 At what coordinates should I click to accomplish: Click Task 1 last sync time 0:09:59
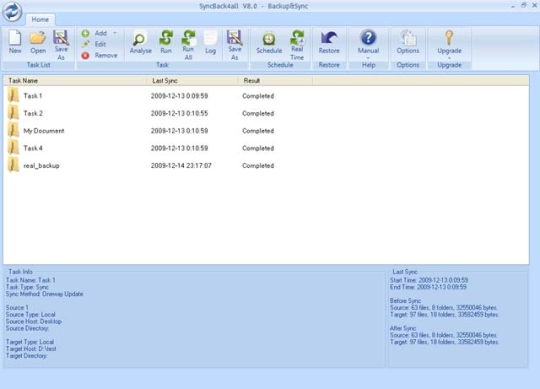(179, 96)
